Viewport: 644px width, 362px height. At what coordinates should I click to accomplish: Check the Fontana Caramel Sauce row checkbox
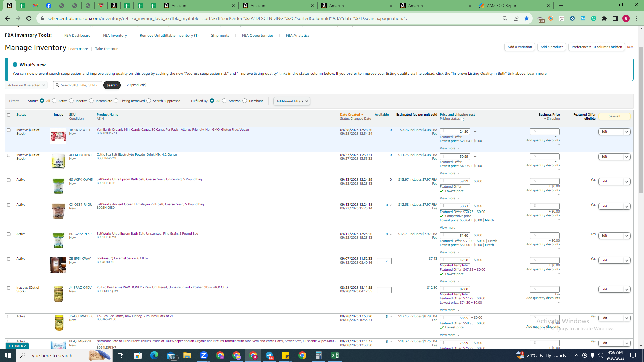point(9,259)
